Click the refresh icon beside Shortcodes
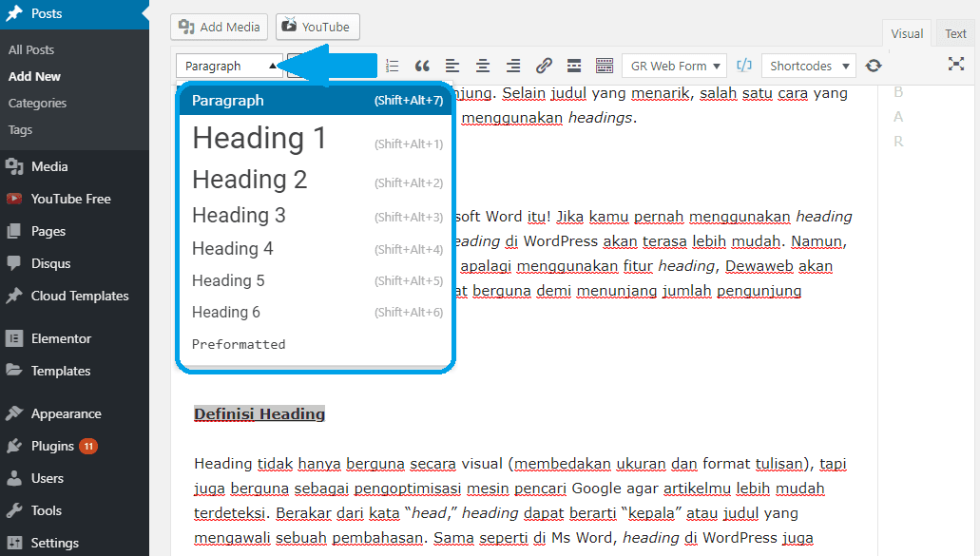This screenshot has width=980, height=556. point(874,66)
